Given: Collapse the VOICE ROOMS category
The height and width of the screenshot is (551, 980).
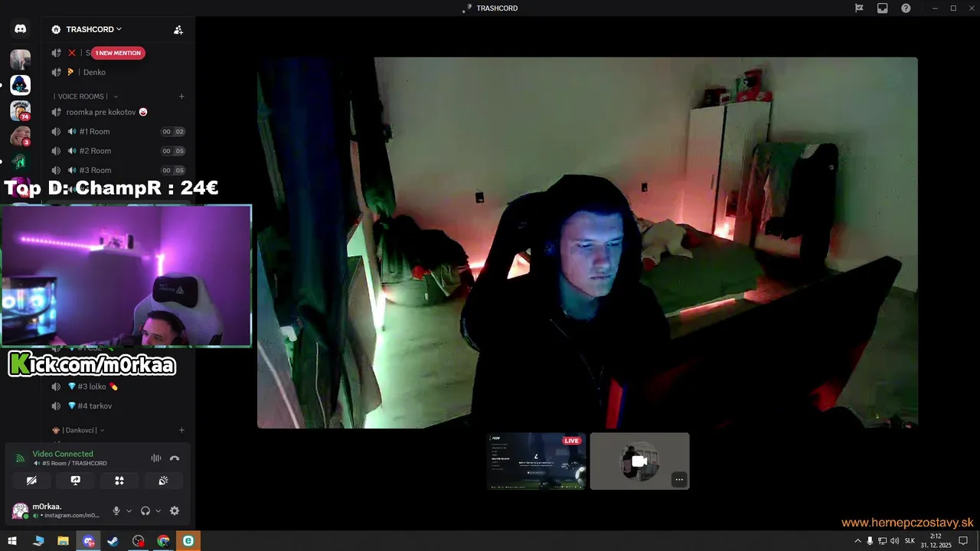Looking at the screenshot, I should click(x=84, y=96).
